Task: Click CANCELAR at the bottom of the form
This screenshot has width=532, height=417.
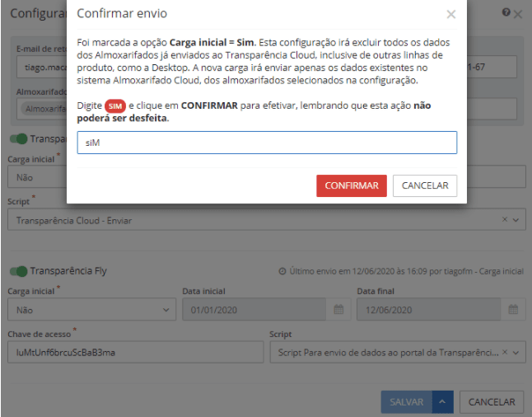Action: point(491,402)
